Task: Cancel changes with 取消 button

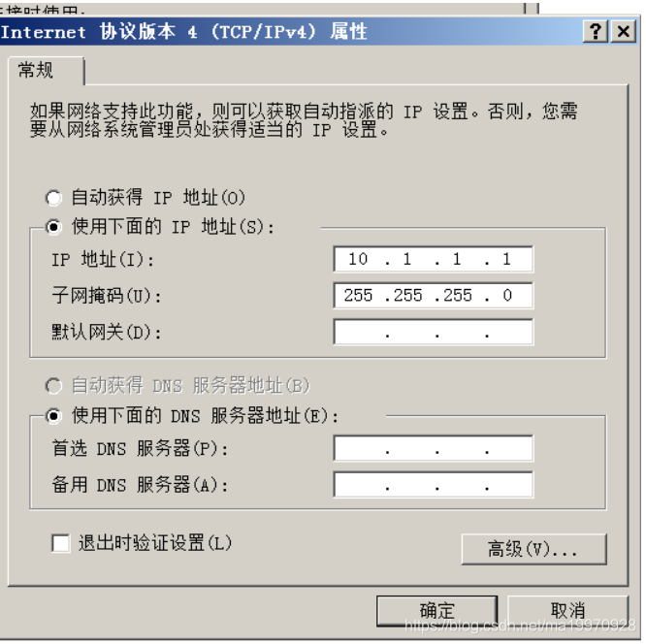Action: (x=567, y=611)
